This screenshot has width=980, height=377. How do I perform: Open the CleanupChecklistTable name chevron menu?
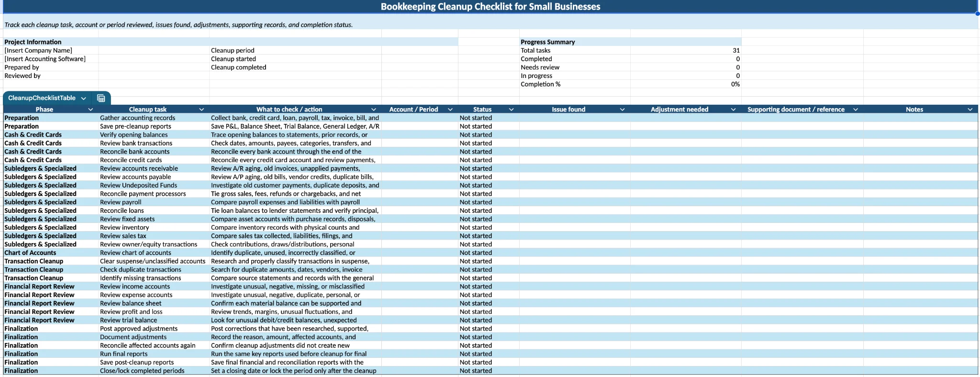coord(83,98)
